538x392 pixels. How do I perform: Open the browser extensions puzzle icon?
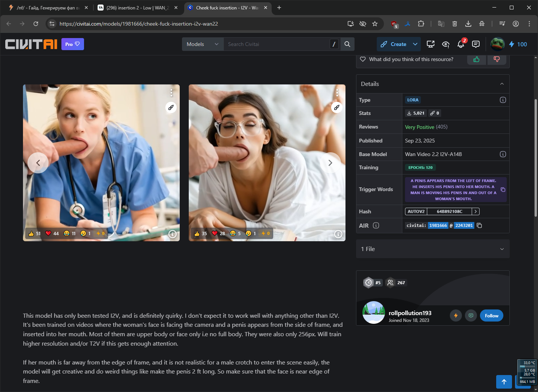tap(421, 24)
